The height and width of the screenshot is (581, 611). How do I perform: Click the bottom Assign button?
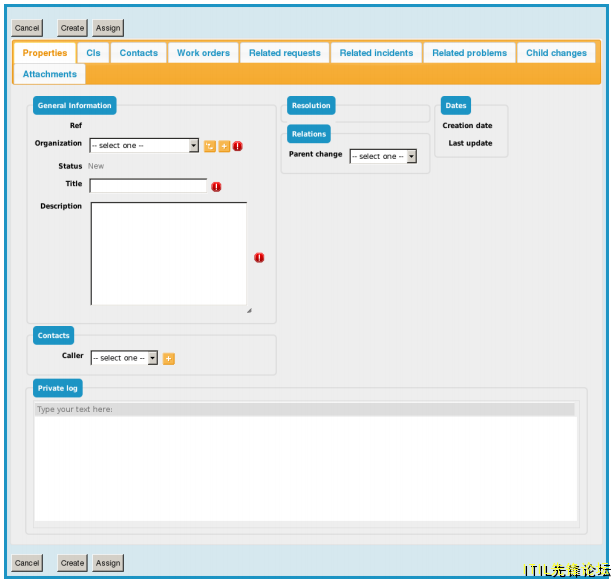(x=108, y=563)
